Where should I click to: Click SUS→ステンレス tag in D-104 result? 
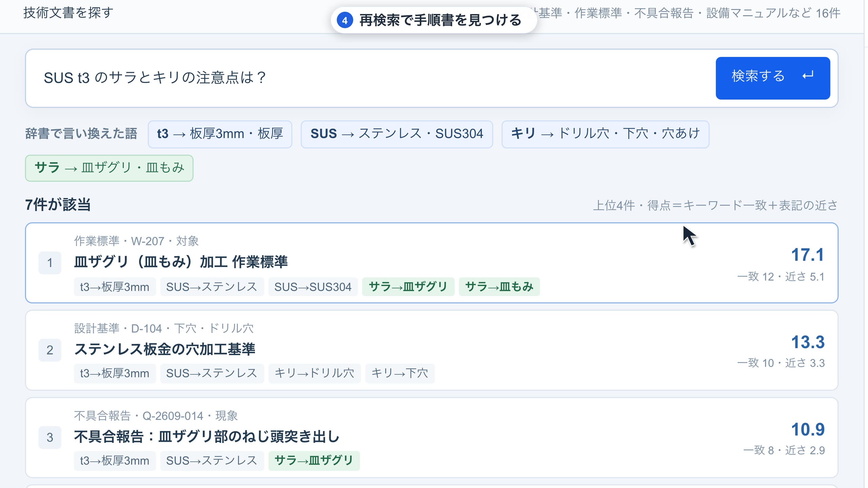(x=212, y=373)
